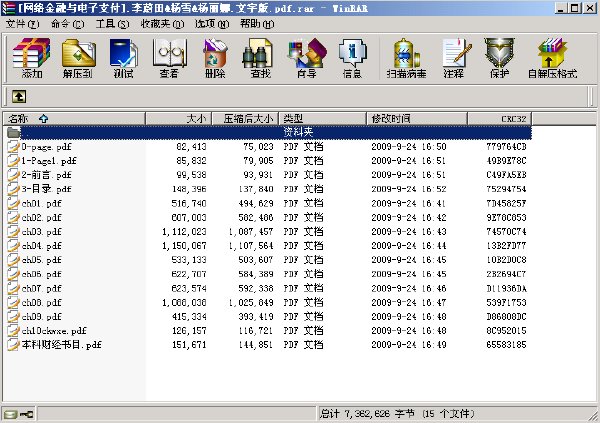
Task: Open the 收藏夹(O) menu
Action: (x=162, y=24)
